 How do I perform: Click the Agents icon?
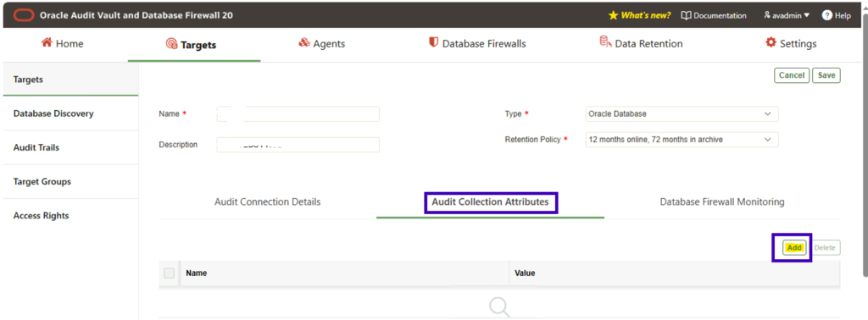(x=304, y=42)
